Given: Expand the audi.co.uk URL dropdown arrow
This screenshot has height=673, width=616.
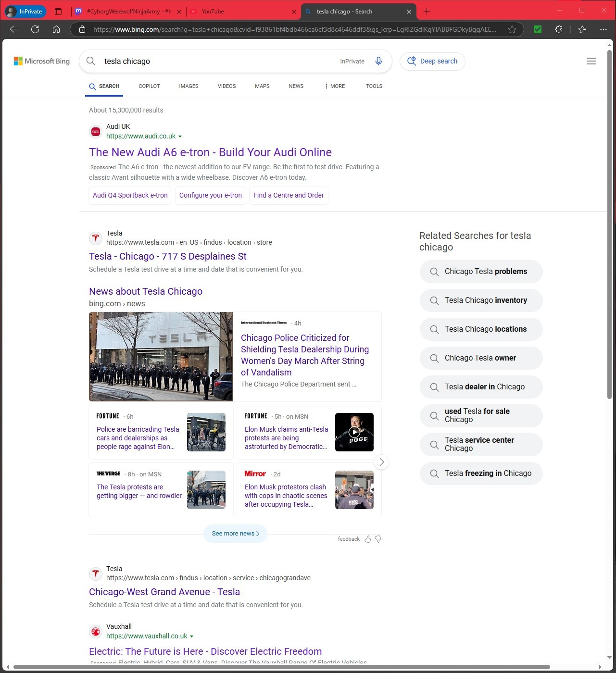Looking at the screenshot, I should pyautogui.click(x=180, y=137).
